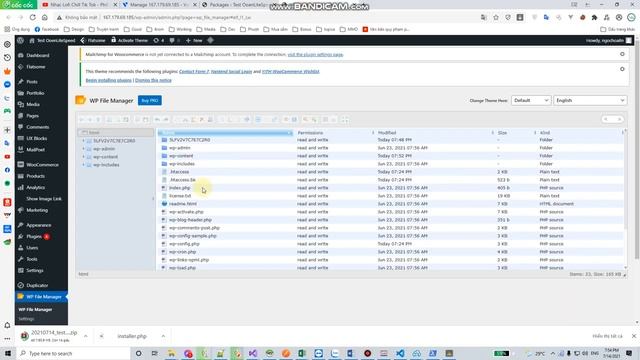Screen dimensions: 640x360
Task: Click the fullscreen icon in file manager toolbar
Action: click(345, 120)
